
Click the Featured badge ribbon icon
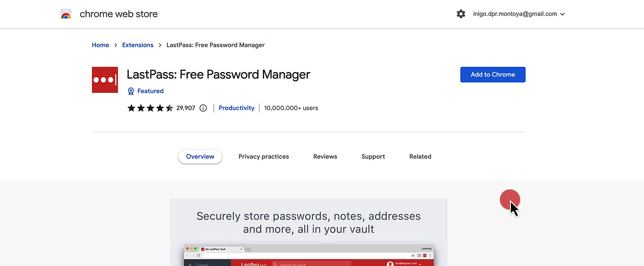point(131,91)
